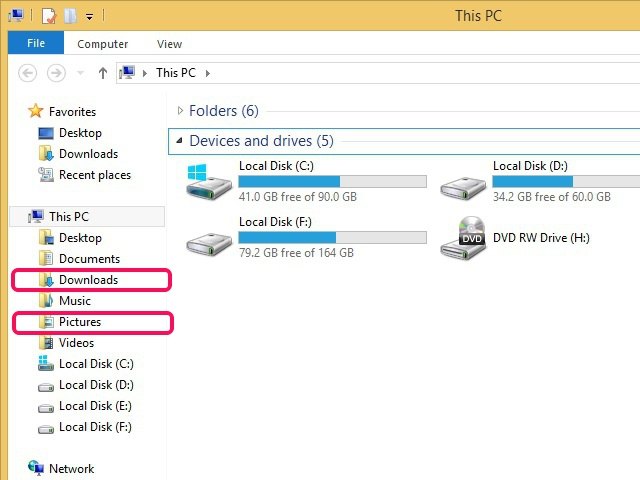This screenshot has width=640, height=480.
Task: Collapse the Devices and drives group
Action: pos(179,141)
